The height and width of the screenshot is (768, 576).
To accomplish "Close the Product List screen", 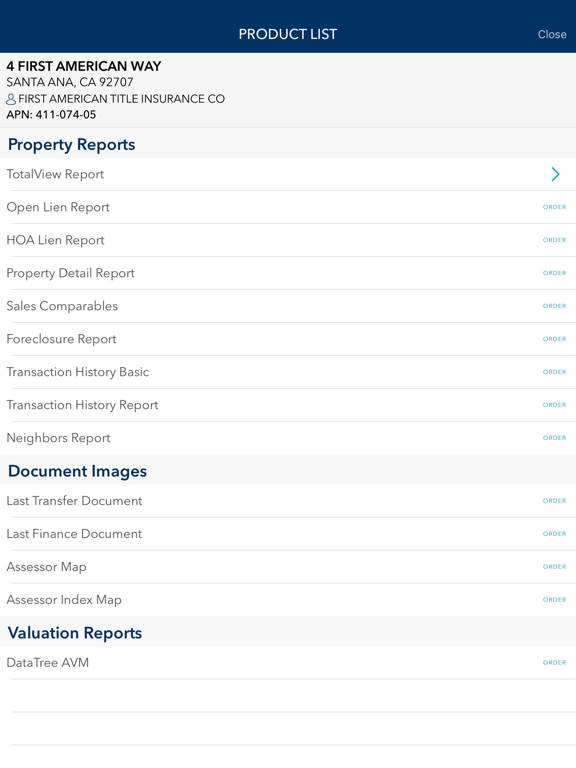I will click(x=552, y=34).
